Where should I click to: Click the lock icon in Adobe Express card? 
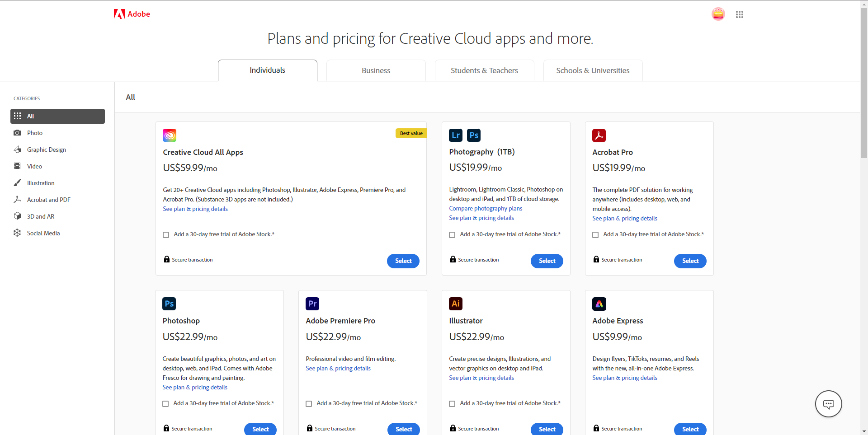tap(596, 428)
